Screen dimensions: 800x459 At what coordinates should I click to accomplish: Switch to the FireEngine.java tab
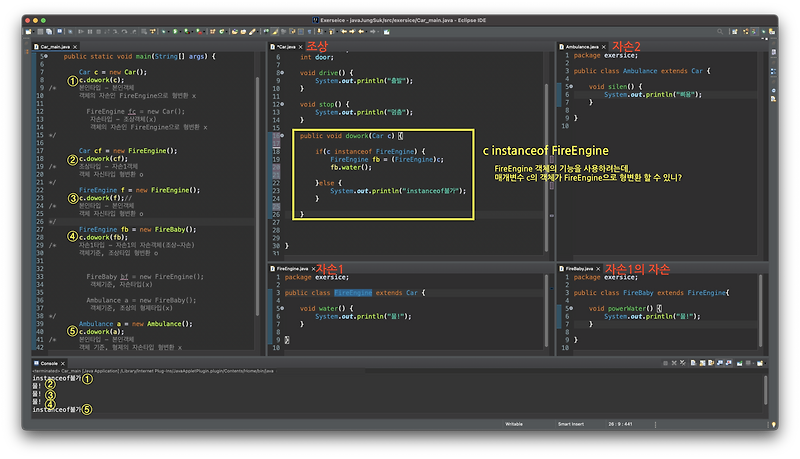pyautogui.click(x=294, y=269)
